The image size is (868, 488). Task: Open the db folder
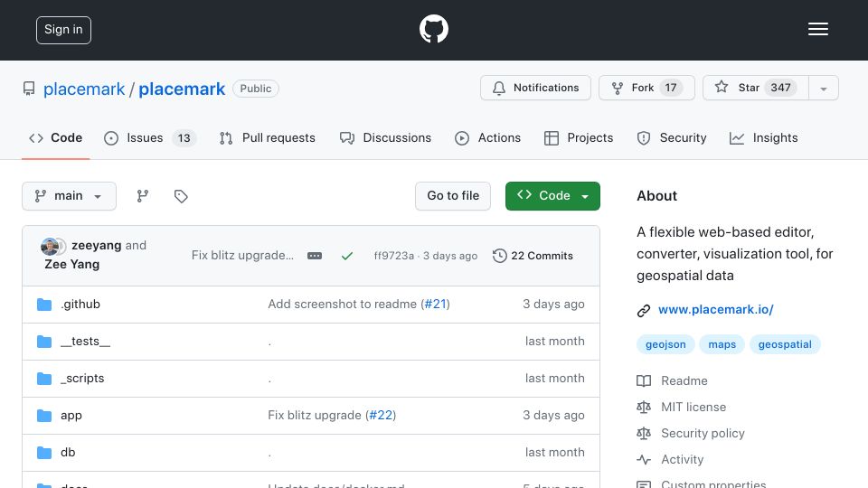[68, 453]
